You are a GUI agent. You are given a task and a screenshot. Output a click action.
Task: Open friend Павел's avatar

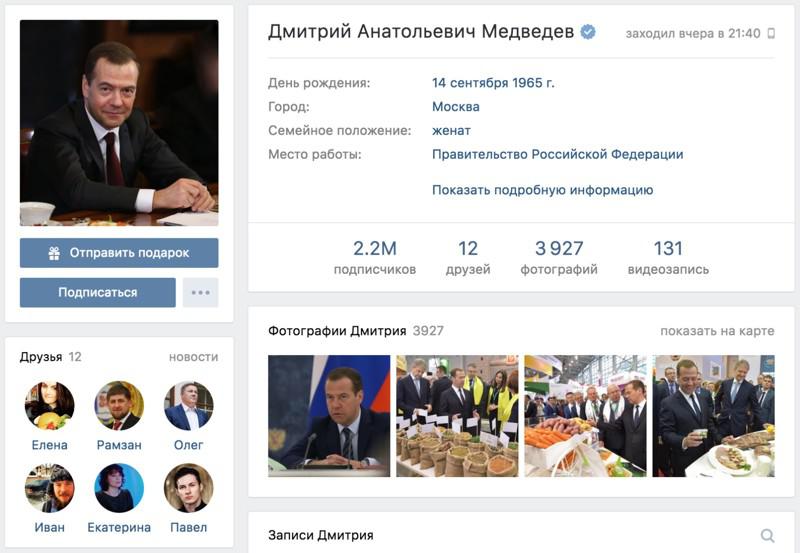(188, 488)
